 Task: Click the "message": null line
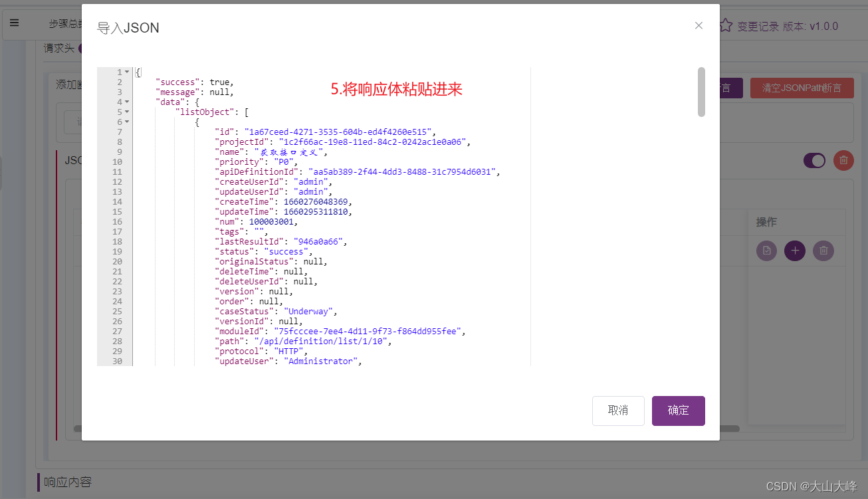(x=195, y=92)
